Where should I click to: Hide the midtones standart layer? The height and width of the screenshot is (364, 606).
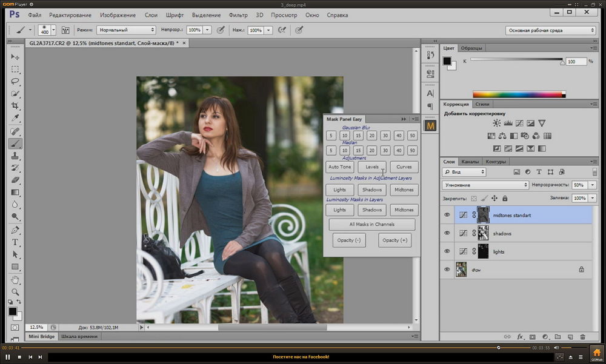pyautogui.click(x=447, y=215)
